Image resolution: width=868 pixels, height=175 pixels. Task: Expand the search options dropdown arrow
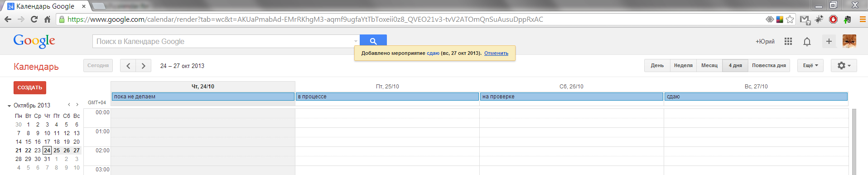point(356,41)
